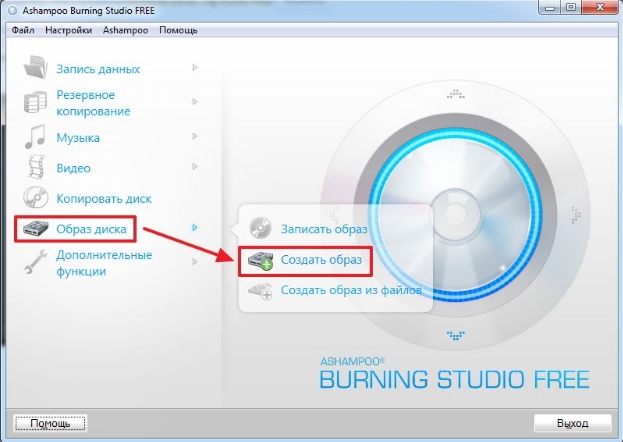Click the Записать образ disc icon
This screenshot has width=623, height=442.
[x=260, y=228]
